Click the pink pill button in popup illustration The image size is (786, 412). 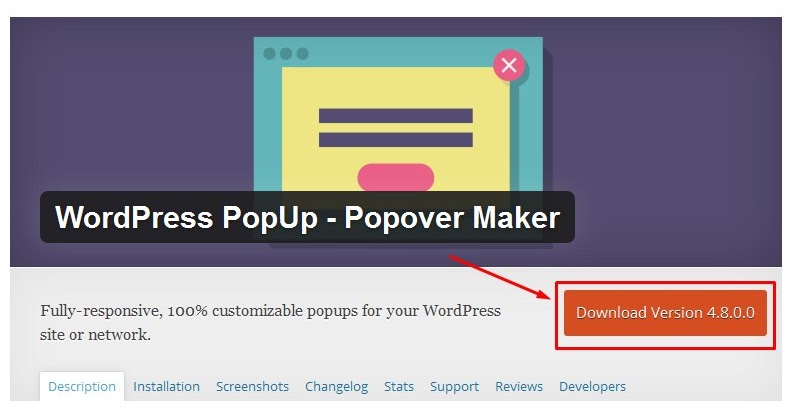click(x=396, y=177)
